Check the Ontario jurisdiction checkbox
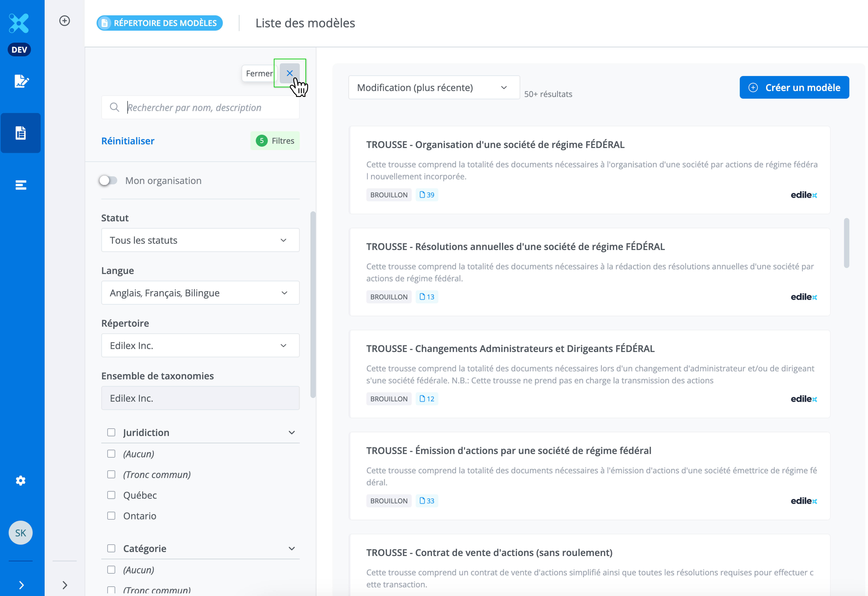868x596 pixels. click(111, 516)
